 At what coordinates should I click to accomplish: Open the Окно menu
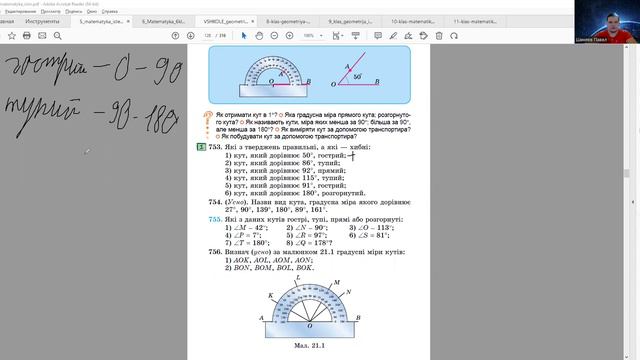pos(92,11)
